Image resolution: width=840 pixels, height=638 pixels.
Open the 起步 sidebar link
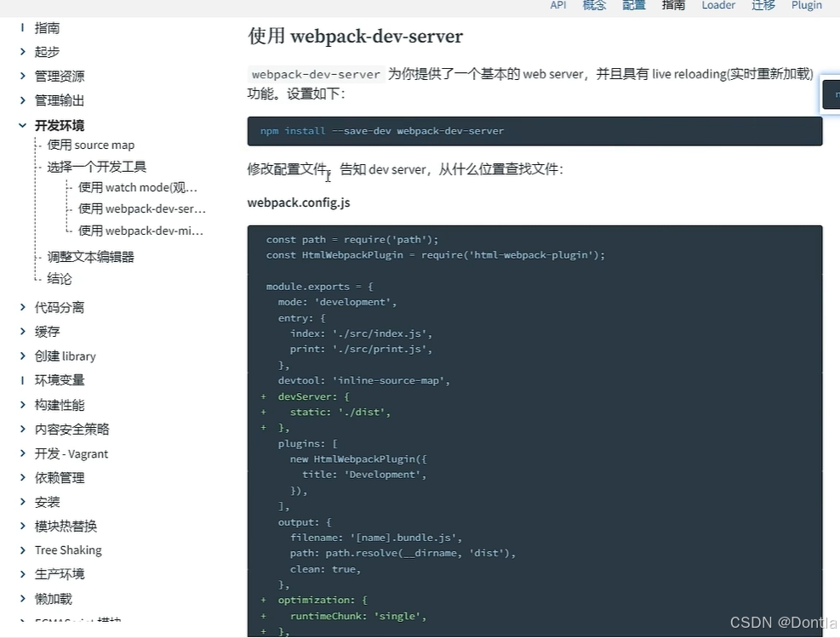point(47,52)
